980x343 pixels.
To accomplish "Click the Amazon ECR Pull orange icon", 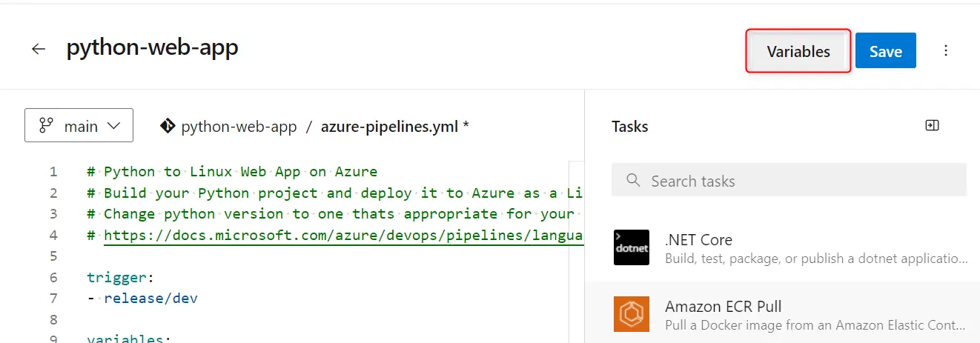I will point(632,314).
